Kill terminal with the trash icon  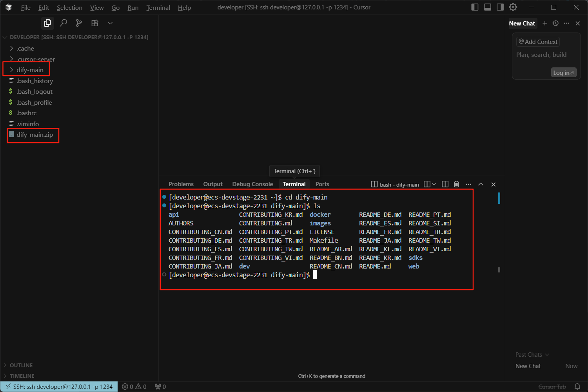pyautogui.click(x=456, y=184)
